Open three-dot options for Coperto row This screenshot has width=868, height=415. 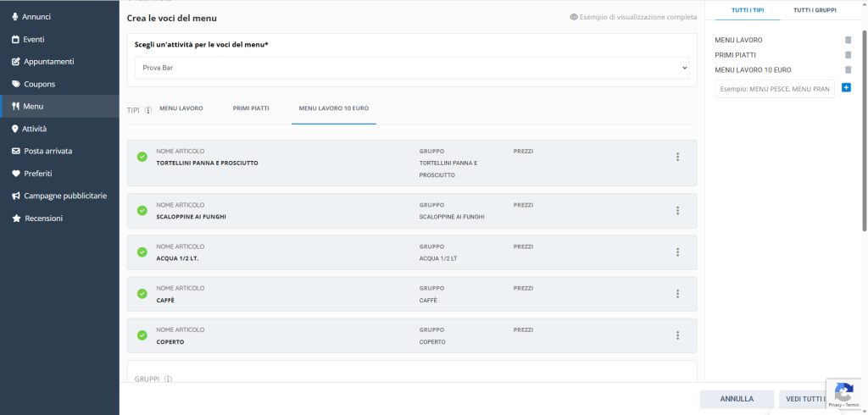677,335
